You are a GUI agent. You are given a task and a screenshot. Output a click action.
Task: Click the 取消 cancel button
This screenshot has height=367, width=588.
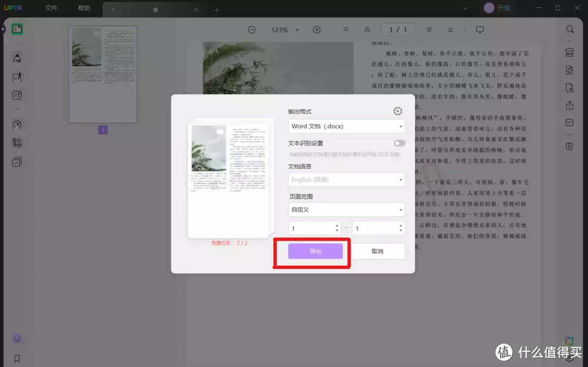[378, 251]
